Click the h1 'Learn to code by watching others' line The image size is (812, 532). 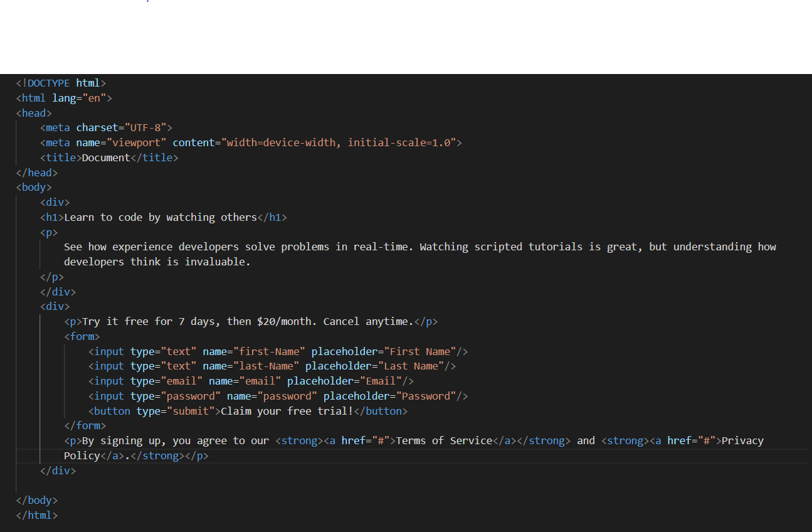(164, 218)
